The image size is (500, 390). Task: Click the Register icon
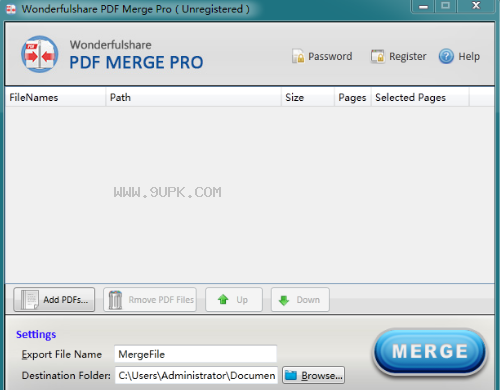coord(377,56)
